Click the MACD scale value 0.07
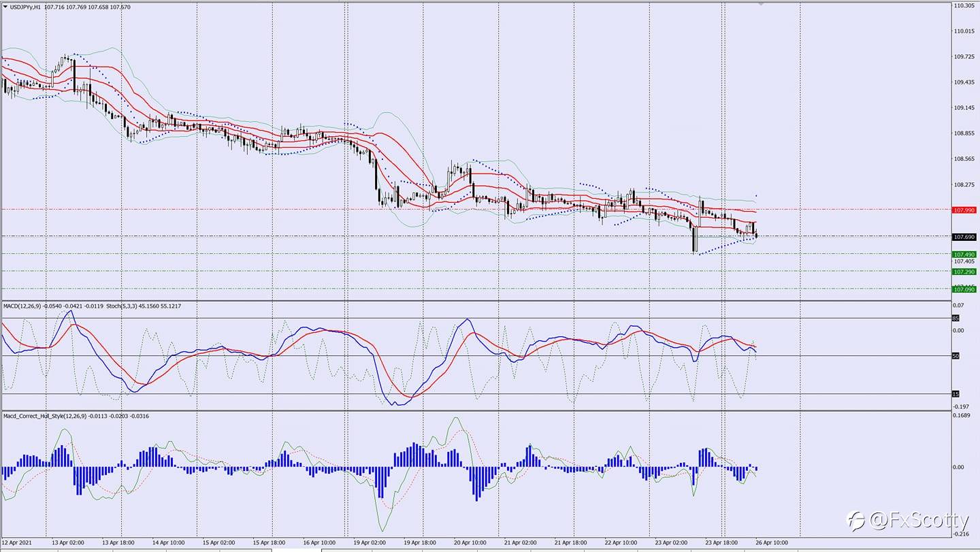 click(958, 306)
